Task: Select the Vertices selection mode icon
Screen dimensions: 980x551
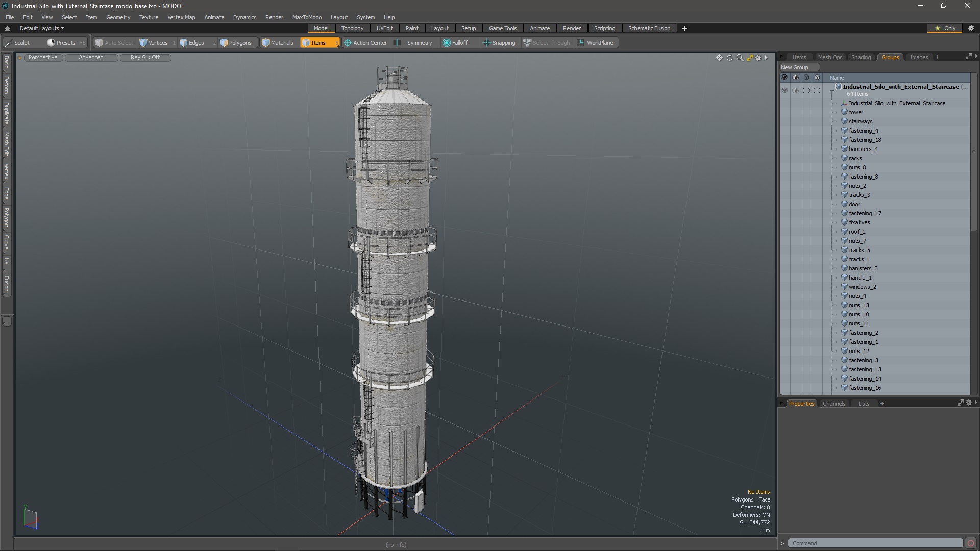Action: click(x=143, y=42)
